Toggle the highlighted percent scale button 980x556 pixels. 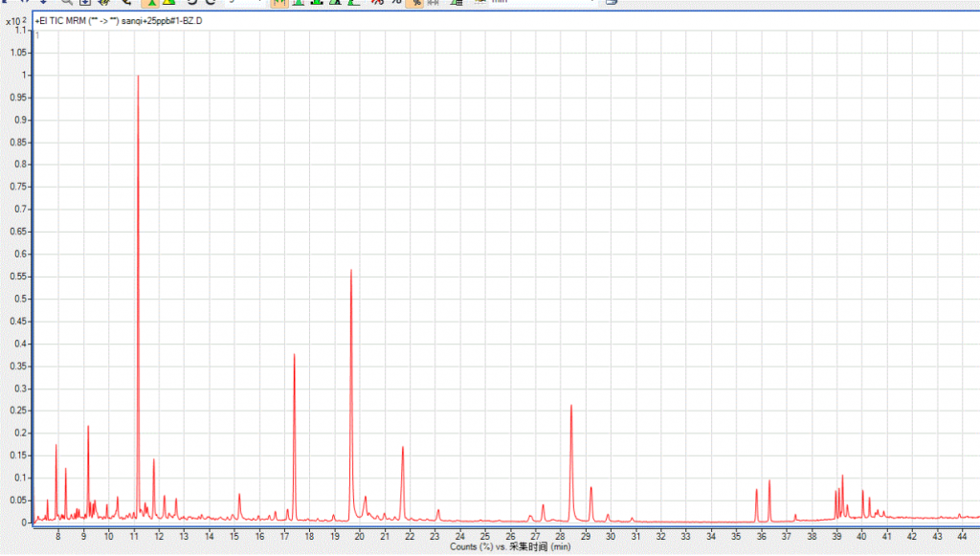tap(416, 3)
